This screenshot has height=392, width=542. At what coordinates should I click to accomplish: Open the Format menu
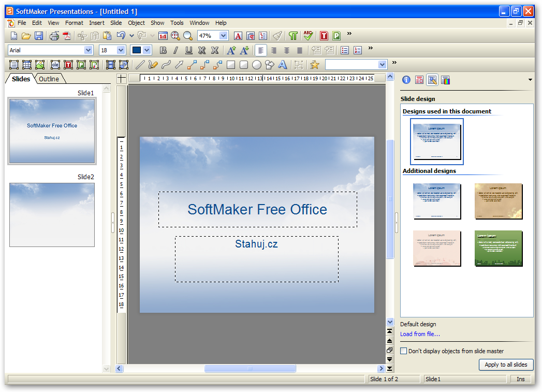point(74,23)
